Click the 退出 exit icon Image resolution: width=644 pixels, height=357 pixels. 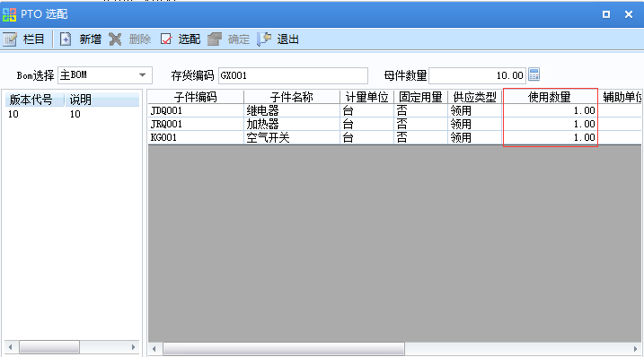tap(264, 39)
